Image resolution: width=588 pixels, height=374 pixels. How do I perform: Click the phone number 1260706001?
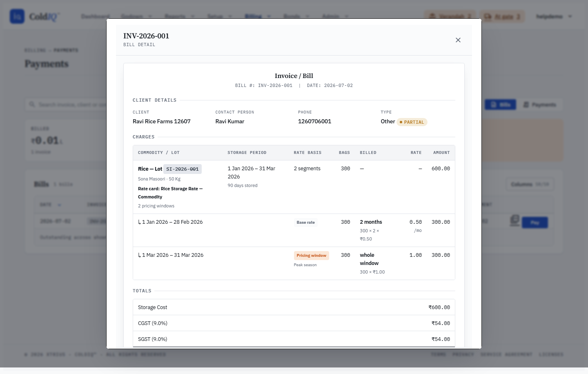pos(314,121)
